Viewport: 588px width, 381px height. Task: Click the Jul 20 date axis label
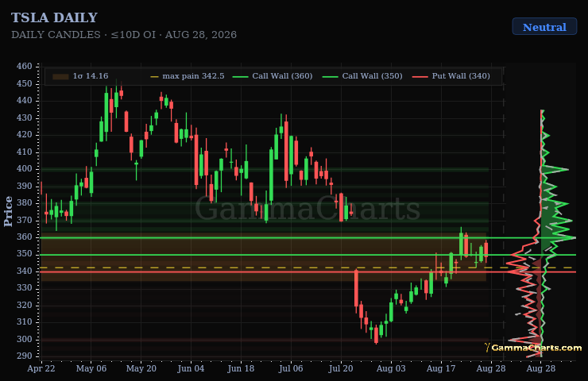tap(341, 368)
